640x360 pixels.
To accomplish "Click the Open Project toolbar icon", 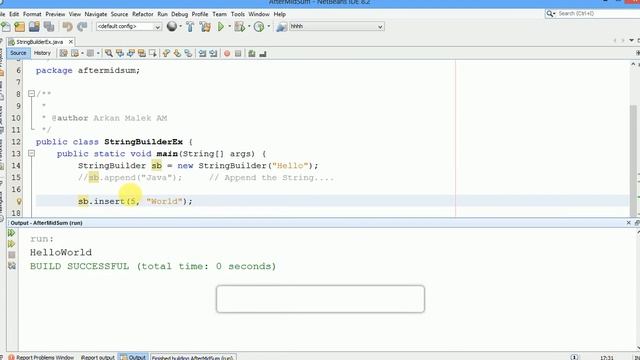I will click(x=34, y=27).
